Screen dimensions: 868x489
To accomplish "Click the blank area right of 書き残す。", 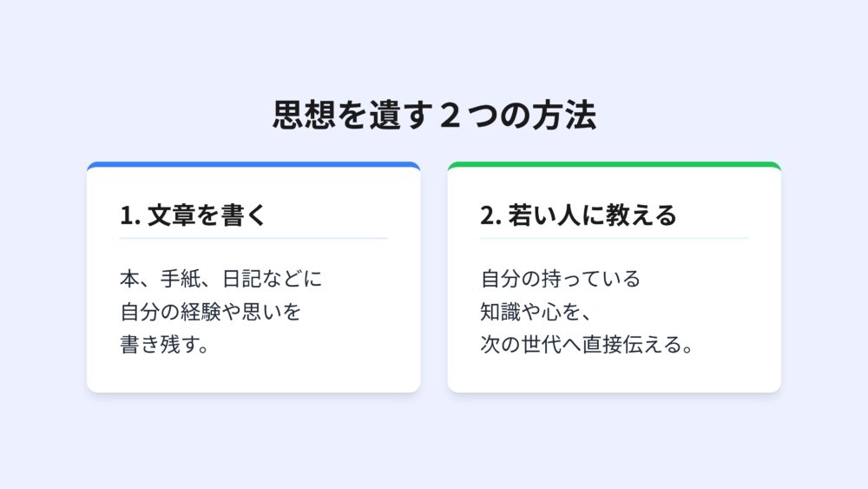I will (304, 344).
